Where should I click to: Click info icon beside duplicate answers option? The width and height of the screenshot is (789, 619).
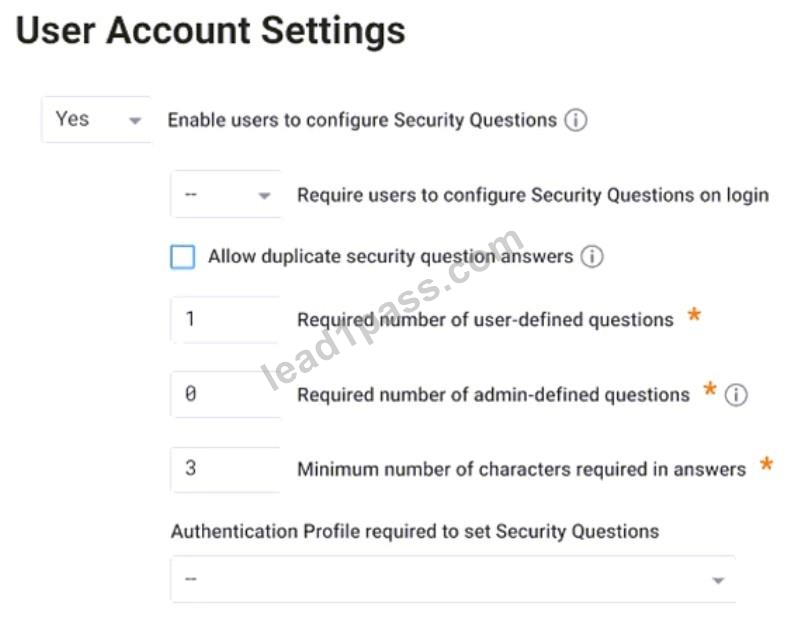(x=592, y=256)
